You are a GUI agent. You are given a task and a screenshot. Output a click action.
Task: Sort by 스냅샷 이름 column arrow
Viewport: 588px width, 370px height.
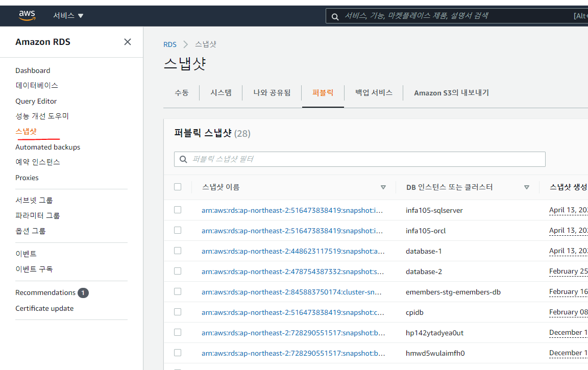click(383, 187)
